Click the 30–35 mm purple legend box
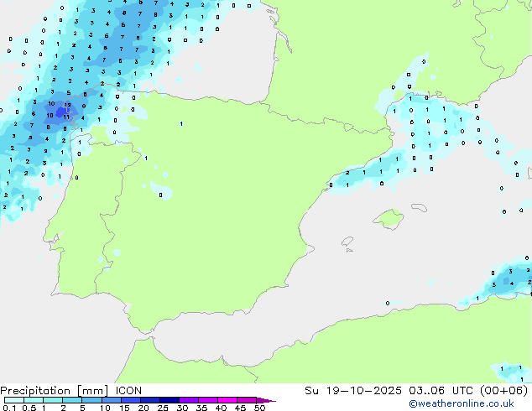This screenshot has height=411, width=532. [x=189, y=400]
